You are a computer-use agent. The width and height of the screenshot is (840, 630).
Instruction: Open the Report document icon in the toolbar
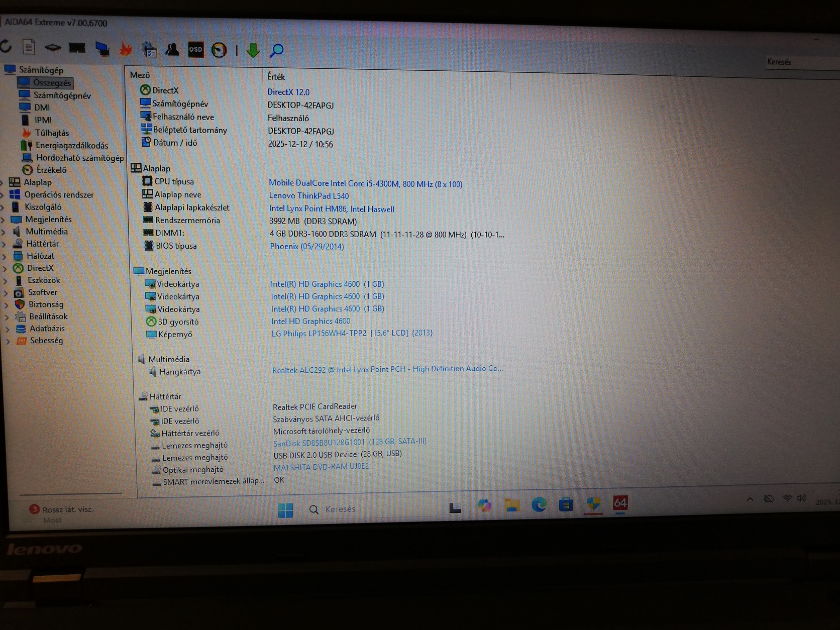pos(29,47)
